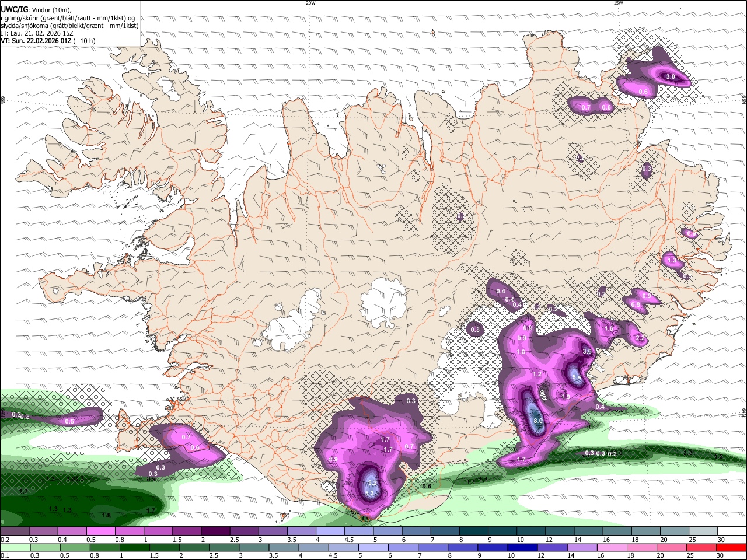Viewport: 747px width, 560px height.
Task: Pick the white 30 top-row swatch
Action: pos(731,531)
